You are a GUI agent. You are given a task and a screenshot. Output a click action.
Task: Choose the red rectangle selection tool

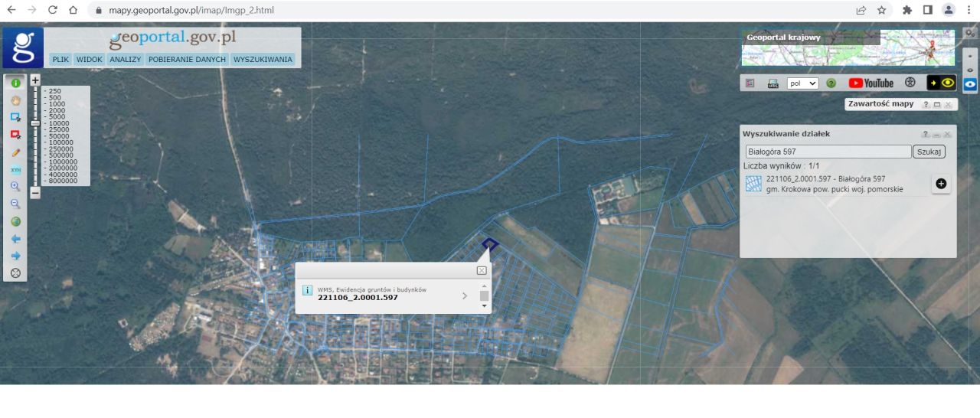tap(15, 135)
